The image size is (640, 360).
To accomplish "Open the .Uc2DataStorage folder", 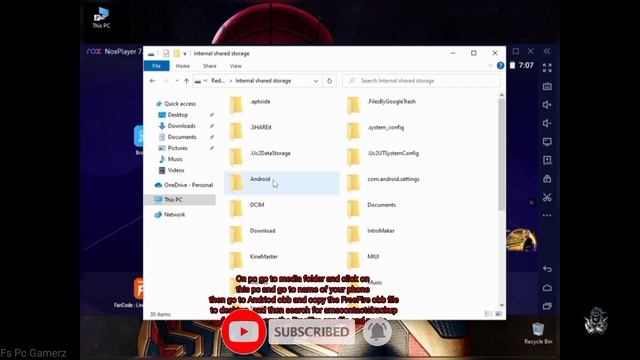I will pyautogui.click(x=270, y=153).
